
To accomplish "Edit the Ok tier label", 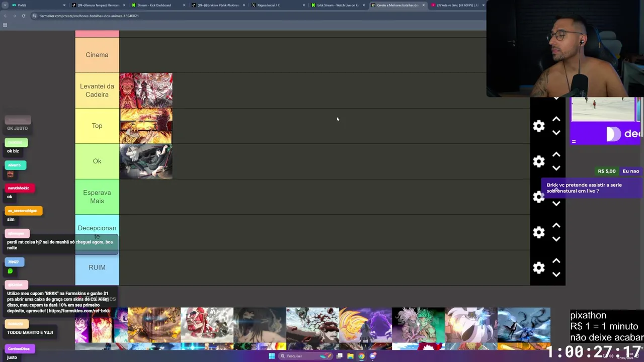I will pos(97,161).
